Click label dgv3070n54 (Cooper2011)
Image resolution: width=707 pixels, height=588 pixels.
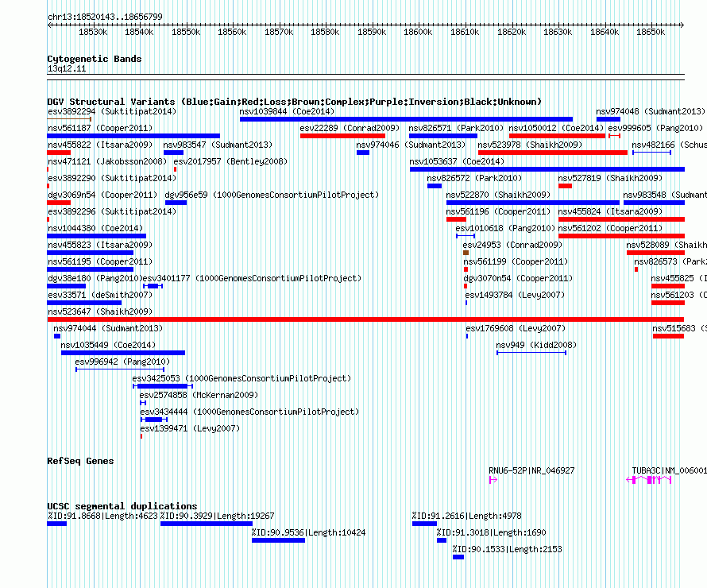tap(518, 278)
